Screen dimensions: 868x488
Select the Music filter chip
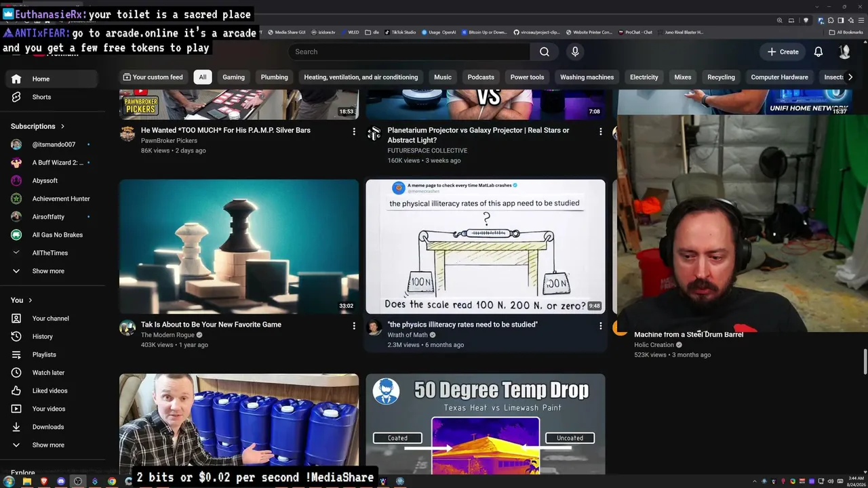pyautogui.click(x=443, y=77)
